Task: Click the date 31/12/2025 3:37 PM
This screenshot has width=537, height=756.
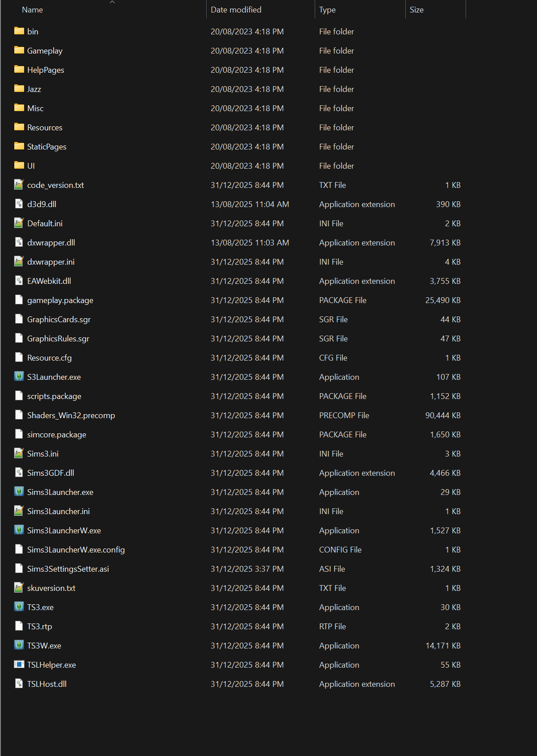Action: (247, 569)
